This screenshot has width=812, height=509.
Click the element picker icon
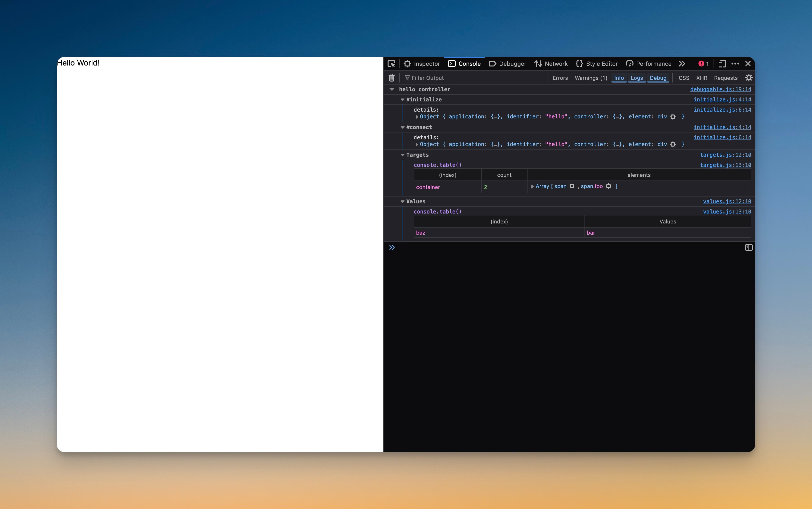click(x=391, y=64)
